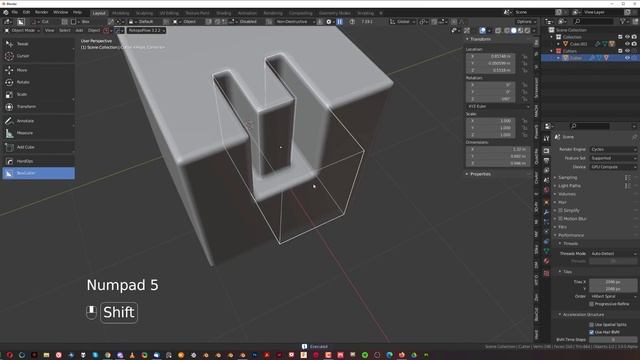The height and width of the screenshot is (360, 640).
Task: Select the BoxCutter tool
Action: tap(38, 173)
